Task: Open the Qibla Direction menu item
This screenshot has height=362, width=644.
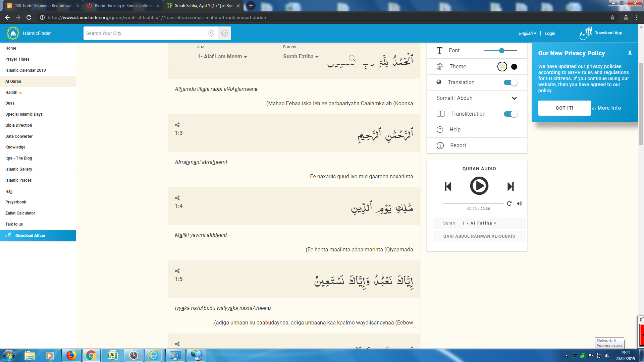Action: pos(19,125)
